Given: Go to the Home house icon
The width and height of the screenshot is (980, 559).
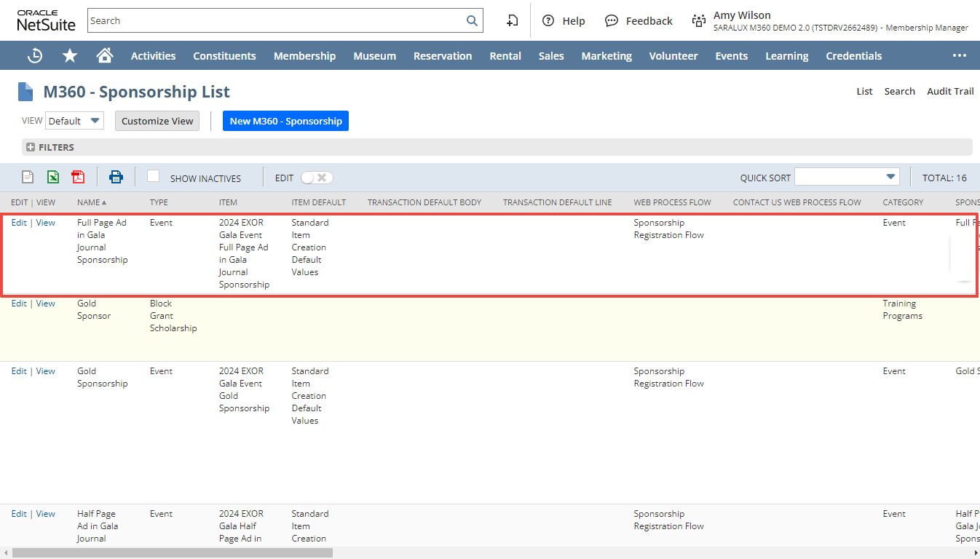Looking at the screenshot, I should 105,56.
